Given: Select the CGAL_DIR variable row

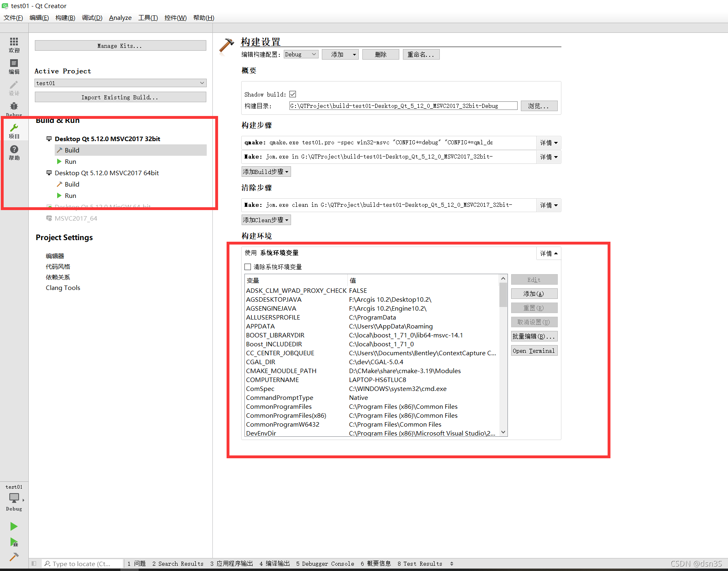Looking at the screenshot, I should tap(371, 362).
